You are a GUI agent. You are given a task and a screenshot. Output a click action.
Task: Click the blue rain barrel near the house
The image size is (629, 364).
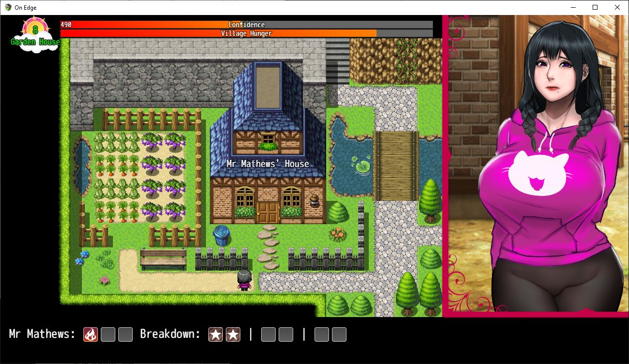(x=222, y=234)
